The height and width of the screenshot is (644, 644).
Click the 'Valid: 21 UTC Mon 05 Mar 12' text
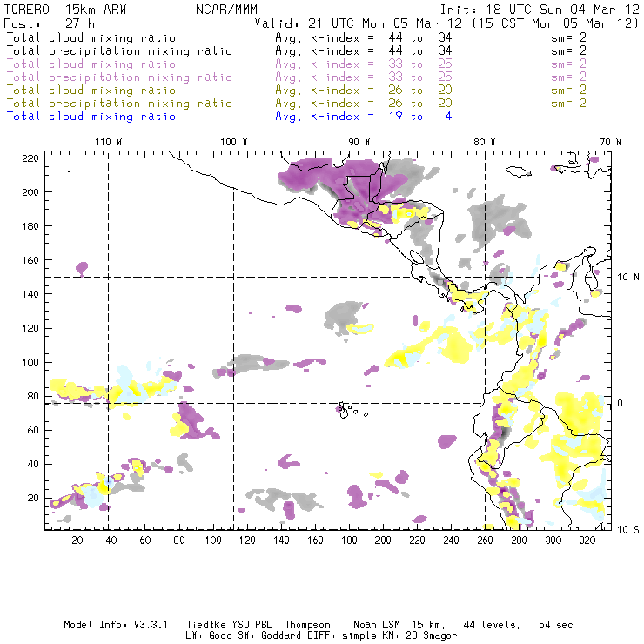(360, 23)
